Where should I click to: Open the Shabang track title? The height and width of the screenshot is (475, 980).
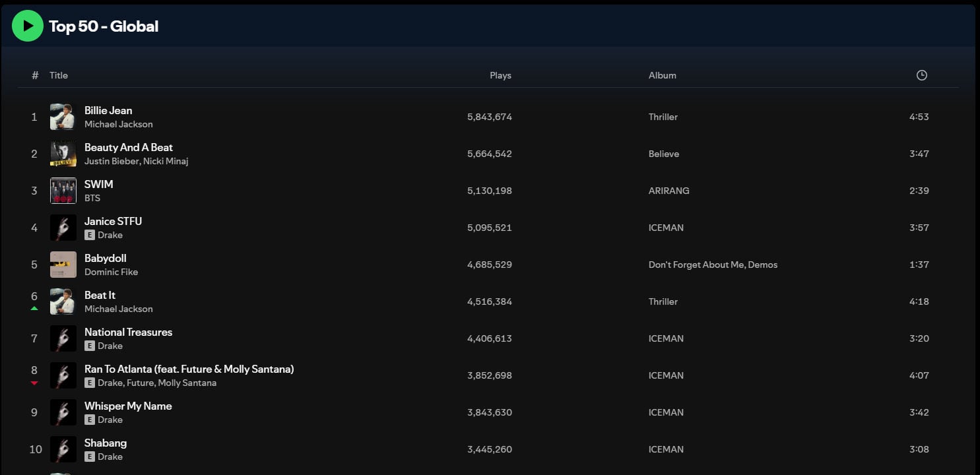coord(106,443)
